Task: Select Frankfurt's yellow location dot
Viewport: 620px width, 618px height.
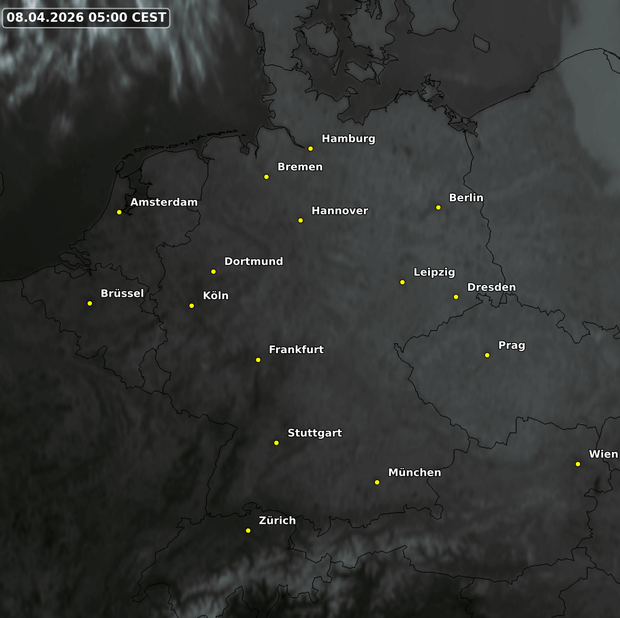Action: coord(258,359)
